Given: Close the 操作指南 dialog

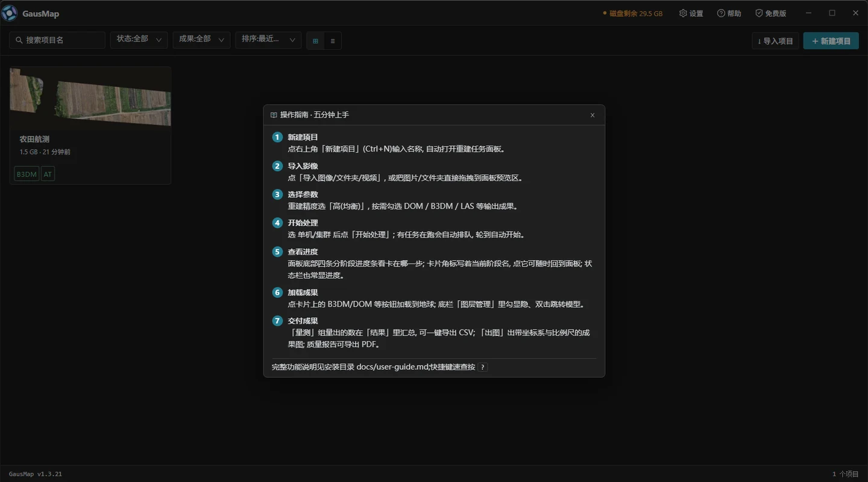Looking at the screenshot, I should [593, 115].
